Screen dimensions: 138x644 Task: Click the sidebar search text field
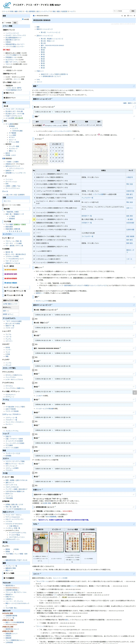(12, 19)
